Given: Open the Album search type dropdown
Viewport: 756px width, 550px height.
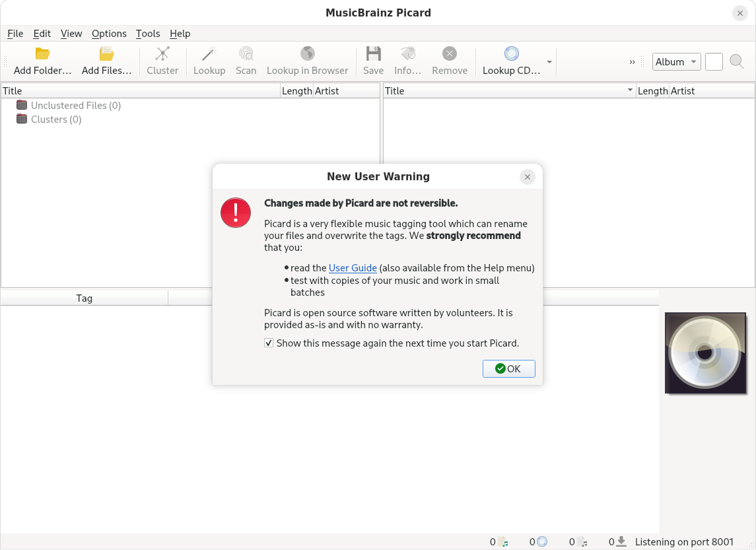Looking at the screenshot, I should click(676, 62).
